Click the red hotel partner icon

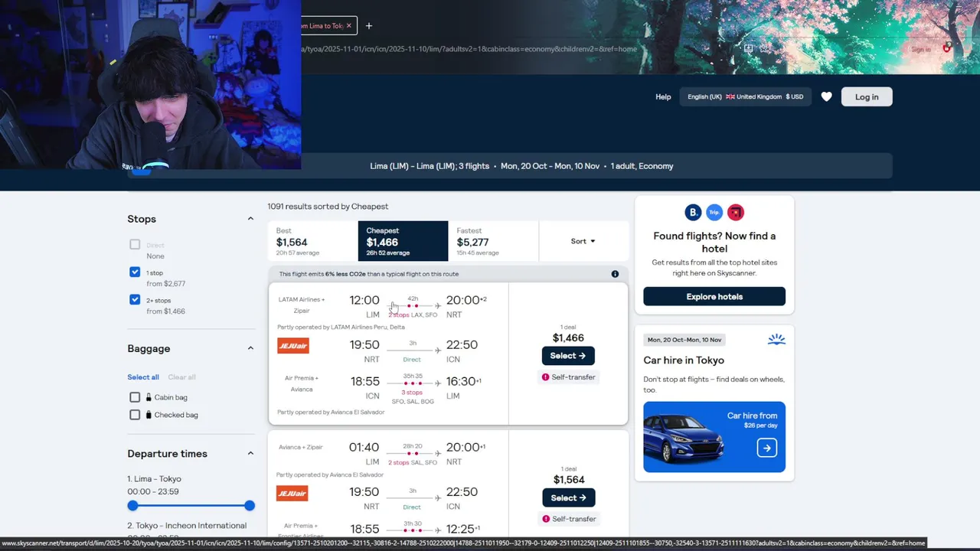tap(736, 212)
